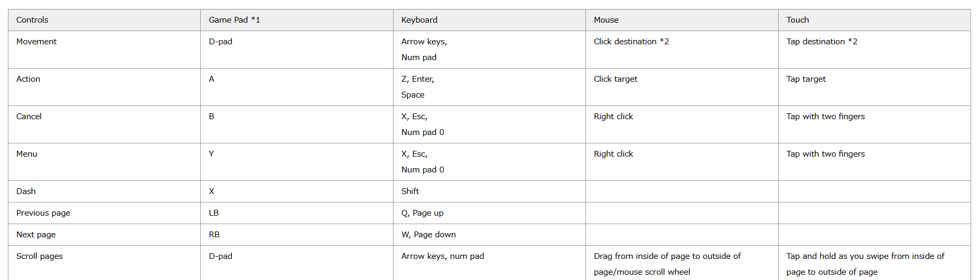
Task: Click the 'Game Pad *1' column header
Action: (234, 20)
